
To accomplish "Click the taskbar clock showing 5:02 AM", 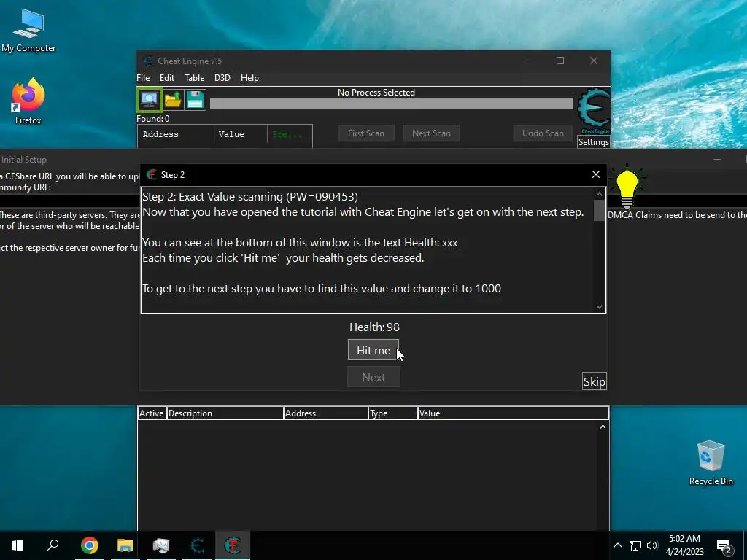I will (684, 545).
